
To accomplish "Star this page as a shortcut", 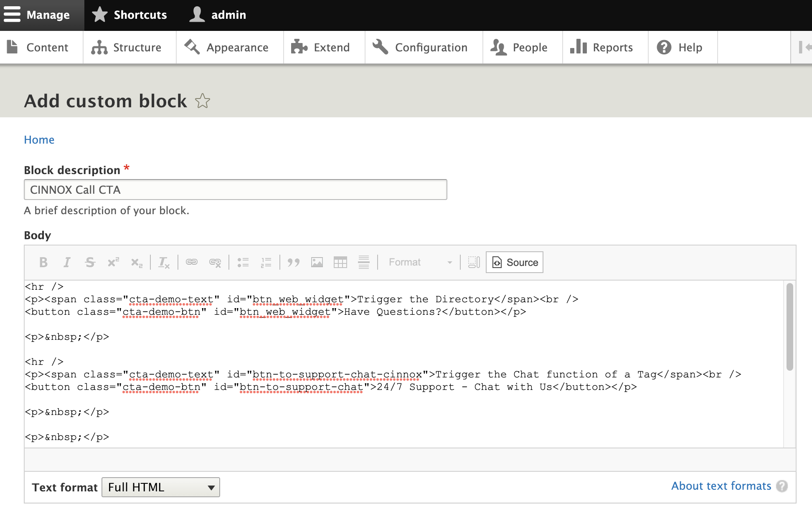I will (x=203, y=101).
